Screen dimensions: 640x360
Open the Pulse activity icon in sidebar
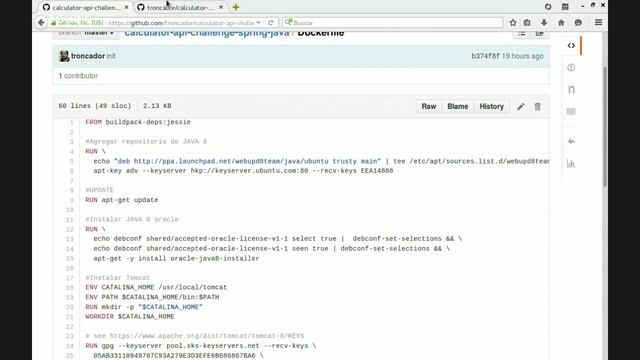571,141
